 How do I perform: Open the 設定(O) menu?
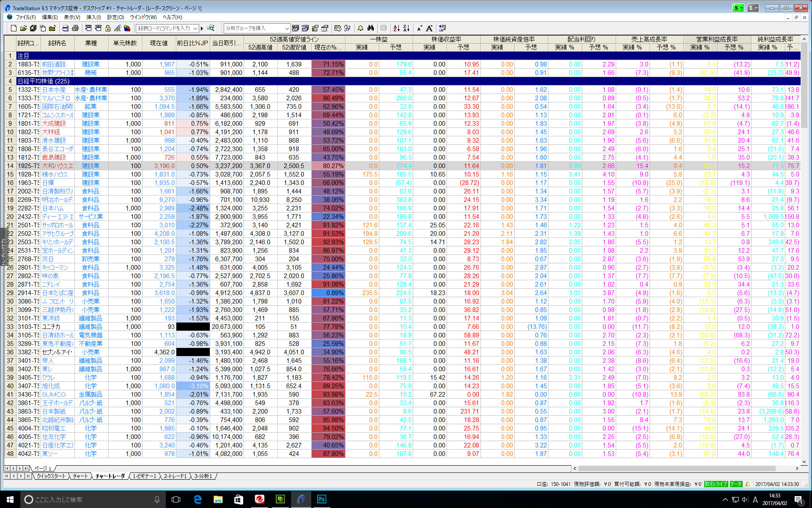[x=115, y=17]
